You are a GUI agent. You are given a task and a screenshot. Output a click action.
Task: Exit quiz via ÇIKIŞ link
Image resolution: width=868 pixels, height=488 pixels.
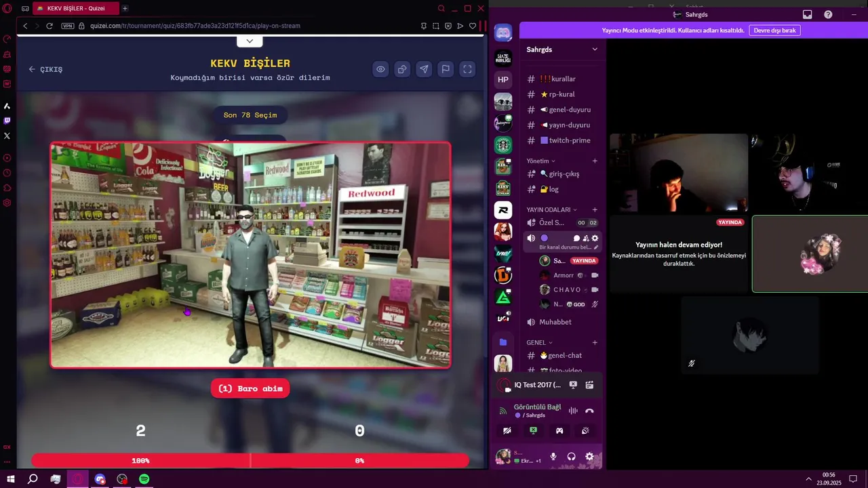click(45, 69)
